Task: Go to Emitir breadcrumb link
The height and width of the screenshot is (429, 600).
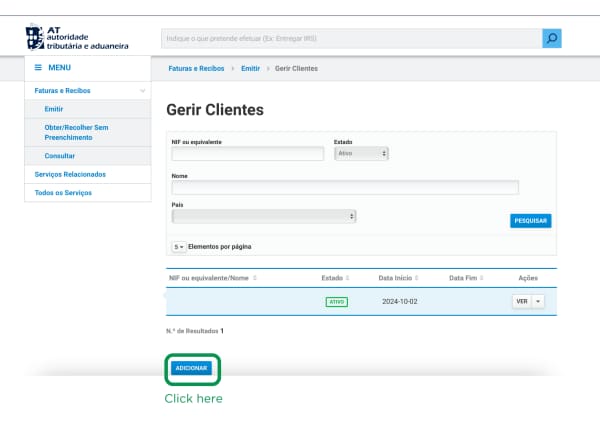Action: (x=250, y=69)
